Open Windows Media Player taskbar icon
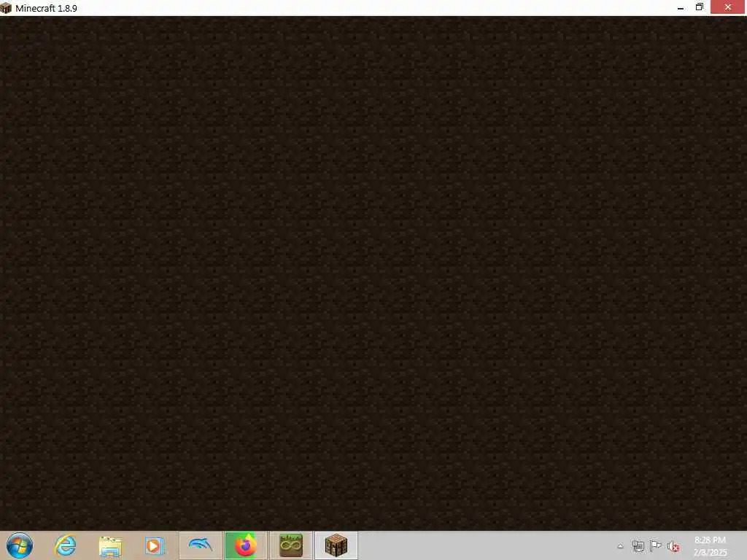The height and width of the screenshot is (560, 747). pyautogui.click(x=155, y=546)
